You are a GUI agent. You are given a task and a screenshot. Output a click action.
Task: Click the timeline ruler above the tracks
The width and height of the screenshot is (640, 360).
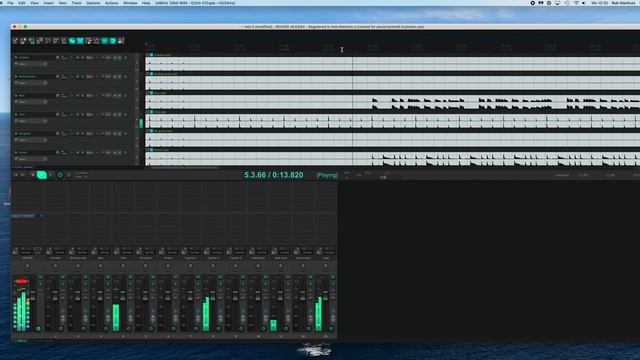pos(393,47)
